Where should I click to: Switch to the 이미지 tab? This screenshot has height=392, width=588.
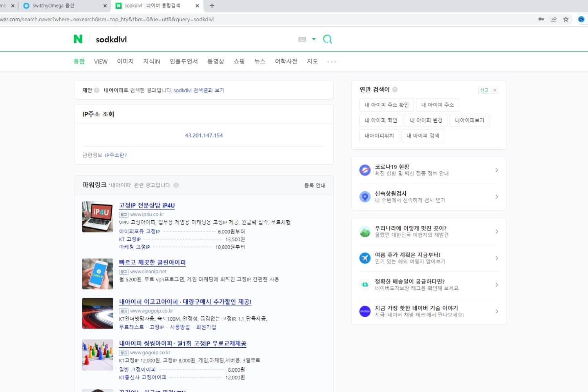pyautogui.click(x=125, y=61)
